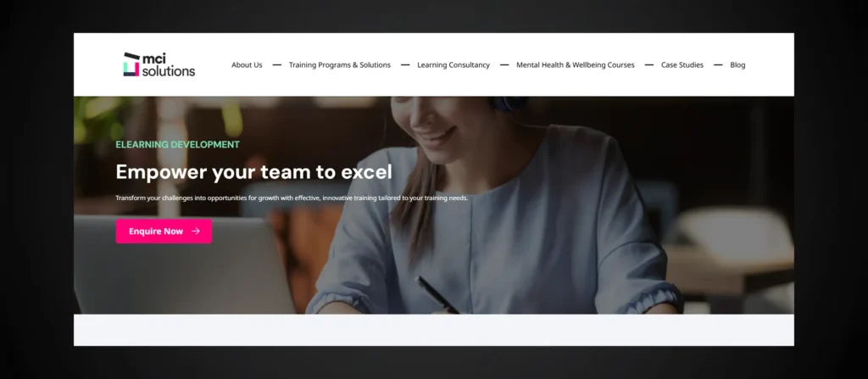Click the "Transform your challenges" paragraph text

(x=292, y=198)
